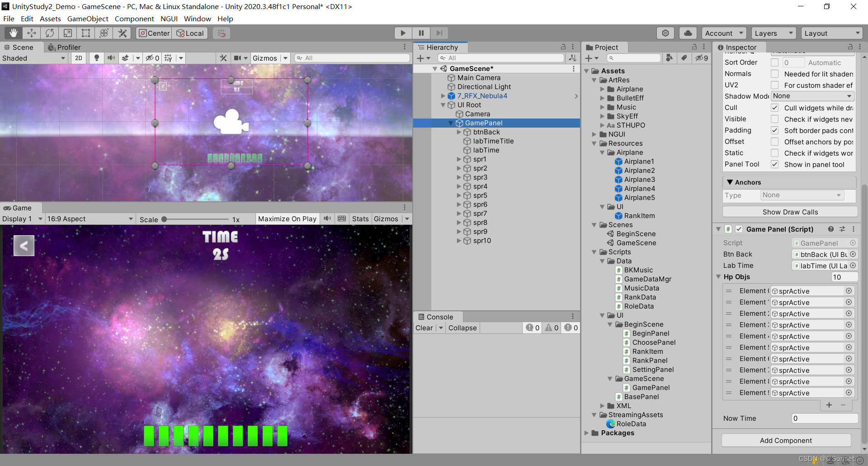Expand the btnBack hierarchy node
The image size is (868, 466).
(459, 132)
